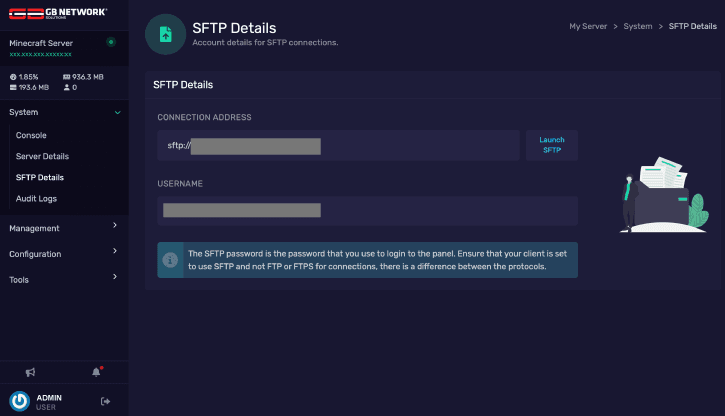Click the admin user avatar icon
Image resolution: width=725 pixels, height=416 pixels.
(x=19, y=402)
